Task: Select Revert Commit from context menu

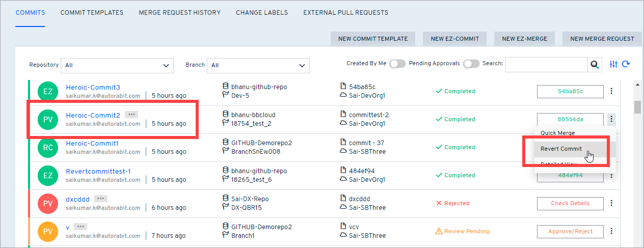Action: point(561,149)
